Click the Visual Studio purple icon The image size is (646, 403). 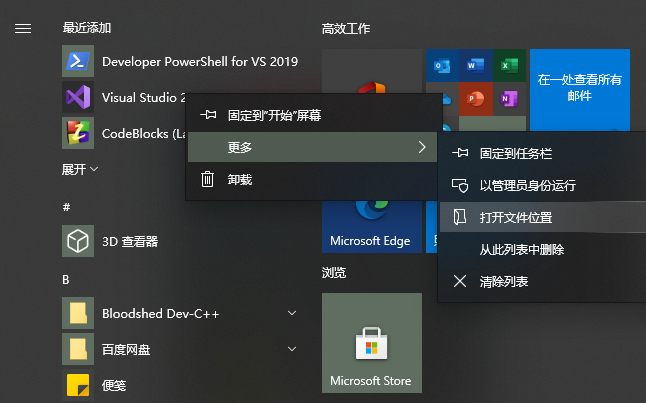click(x=78, y=97)
